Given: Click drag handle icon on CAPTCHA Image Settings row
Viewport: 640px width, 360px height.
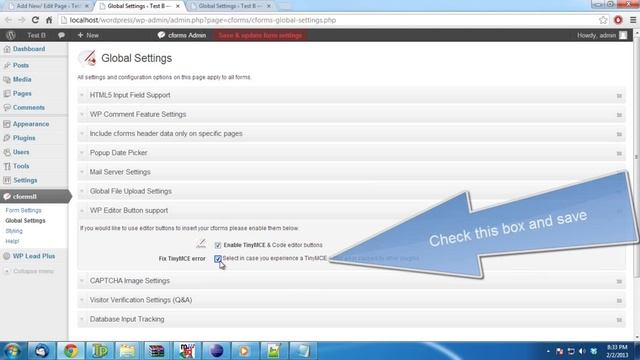Looking at the screenshot, I should pos(619,281).
